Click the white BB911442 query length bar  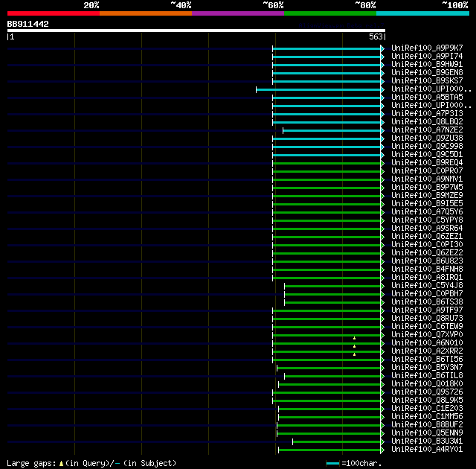(196, 31)
